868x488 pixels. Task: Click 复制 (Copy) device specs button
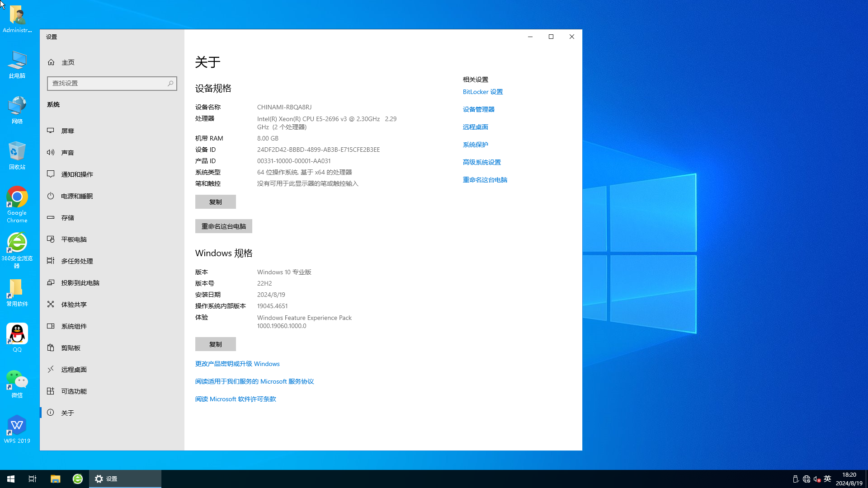coord(215,202)
